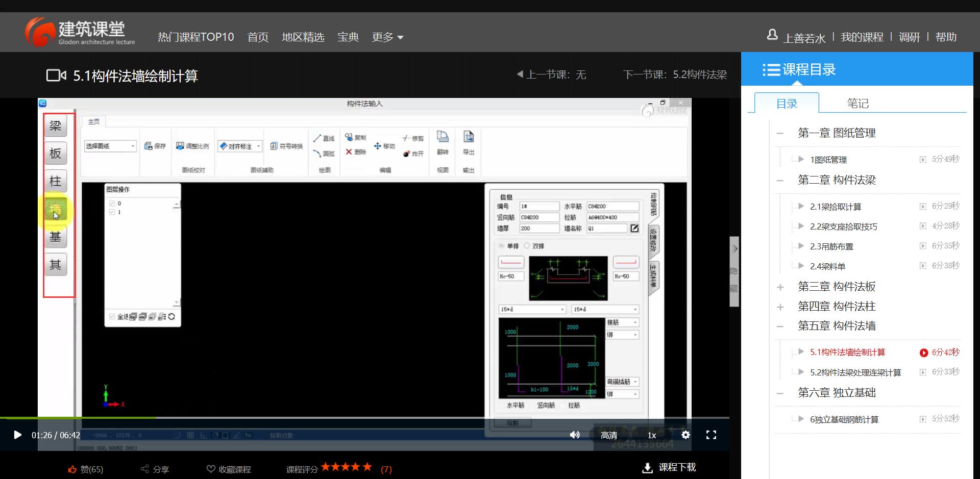Click the 调整比例 scale adjust tool
This screenshot has height=479, width=980.
click(192, 146)
